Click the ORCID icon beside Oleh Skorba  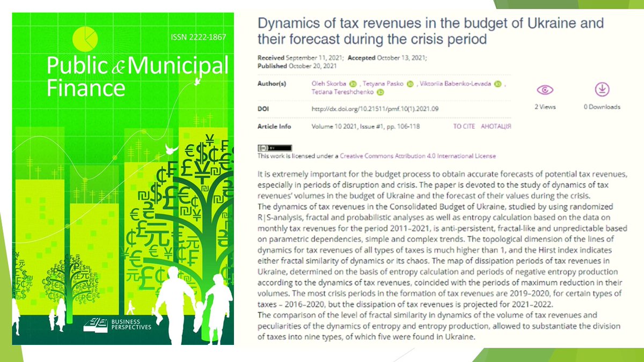tap(353, 84)
